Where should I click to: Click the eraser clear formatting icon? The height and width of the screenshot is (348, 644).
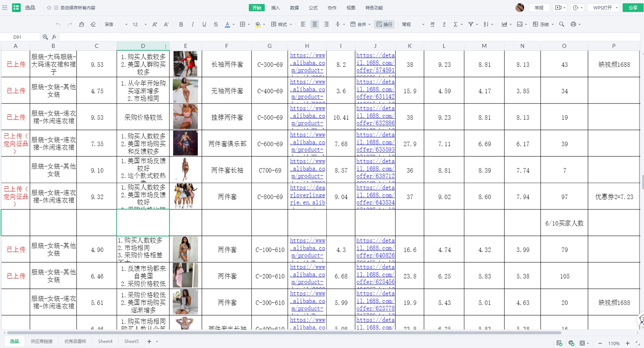tap(93, 24)
